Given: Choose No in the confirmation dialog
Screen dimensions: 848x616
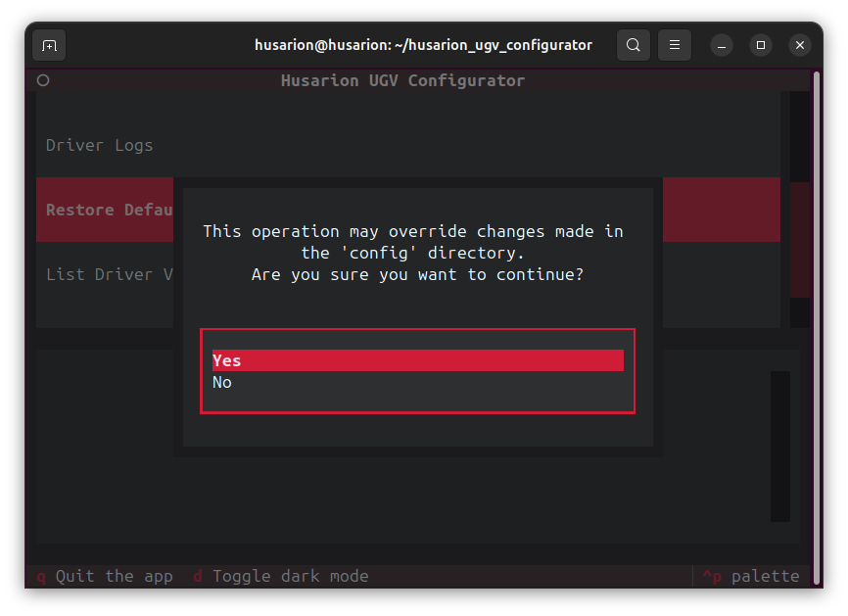Looking at the screenshot, I should tap(417, 382).
